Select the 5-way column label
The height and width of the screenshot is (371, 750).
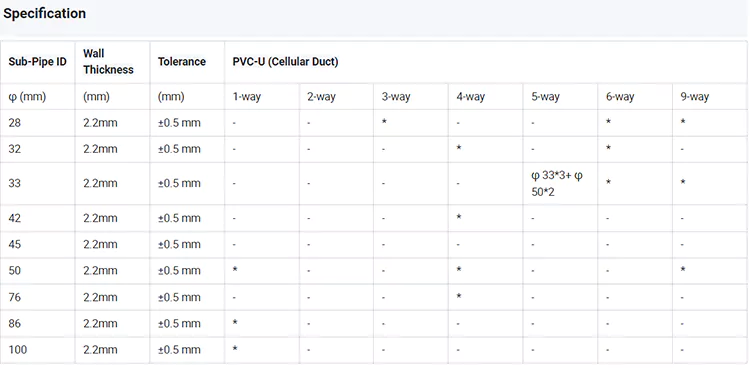(x=545, y=97)
